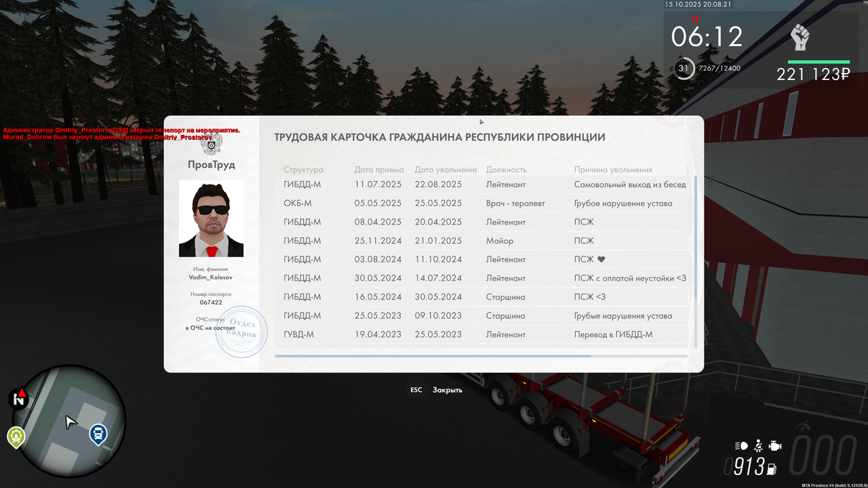Click the 913 fuel reading
868x488 pixels.
coord(749,466)
